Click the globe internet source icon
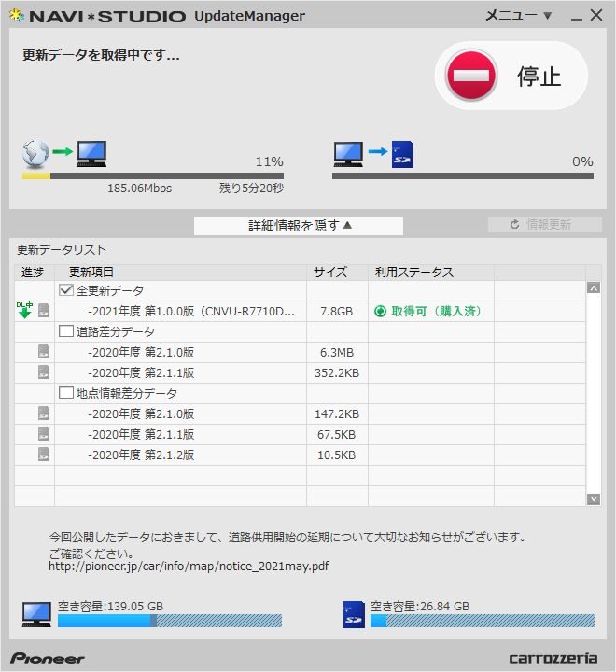The image size is (616, 672). click(35, 153)
